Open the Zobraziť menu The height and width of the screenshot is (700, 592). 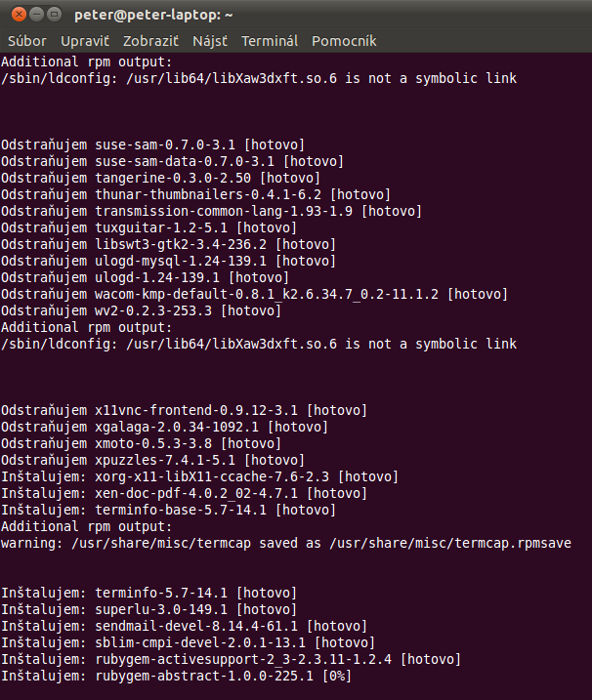coord(151,41)
